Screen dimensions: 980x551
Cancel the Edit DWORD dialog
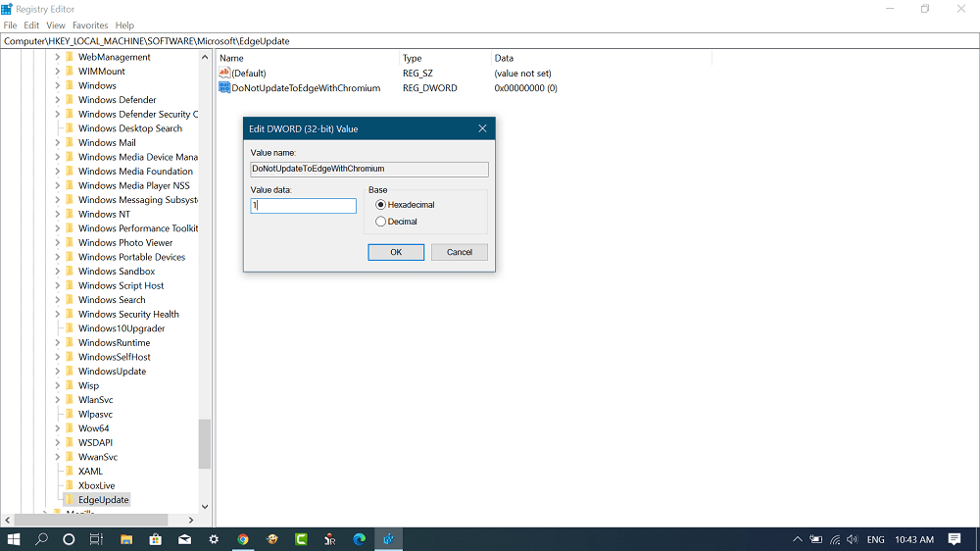460,252
